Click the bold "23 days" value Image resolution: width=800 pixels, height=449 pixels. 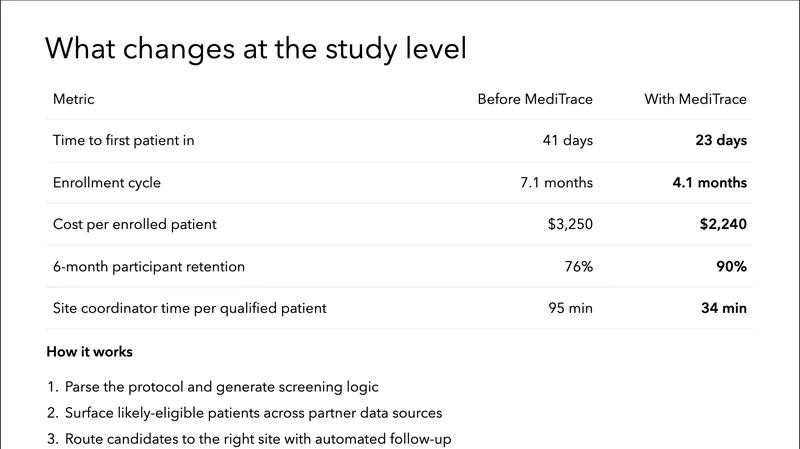[x=721, y=141]
